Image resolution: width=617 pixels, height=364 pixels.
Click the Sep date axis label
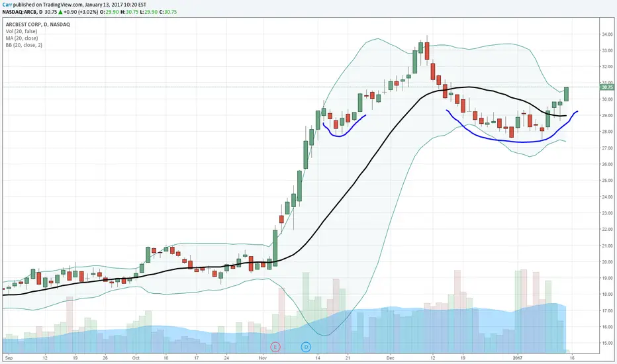(x=9, y=358)
